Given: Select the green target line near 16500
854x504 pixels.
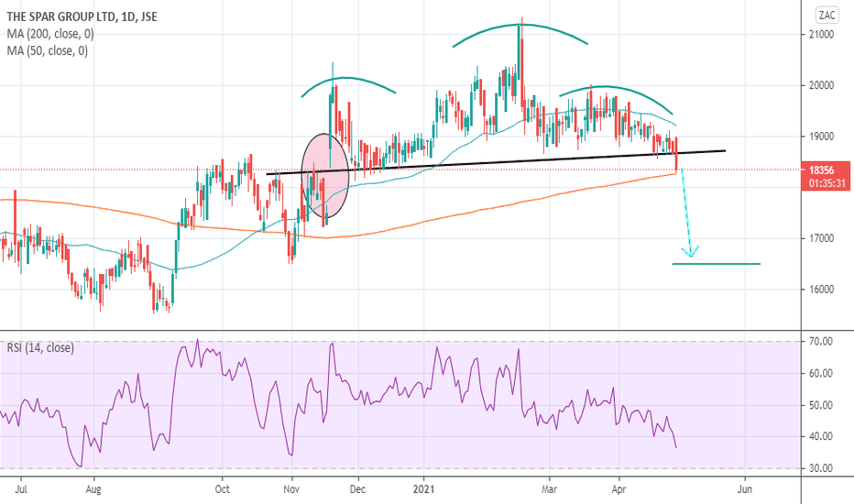Looking at the screenshot, I should point(717,264).
